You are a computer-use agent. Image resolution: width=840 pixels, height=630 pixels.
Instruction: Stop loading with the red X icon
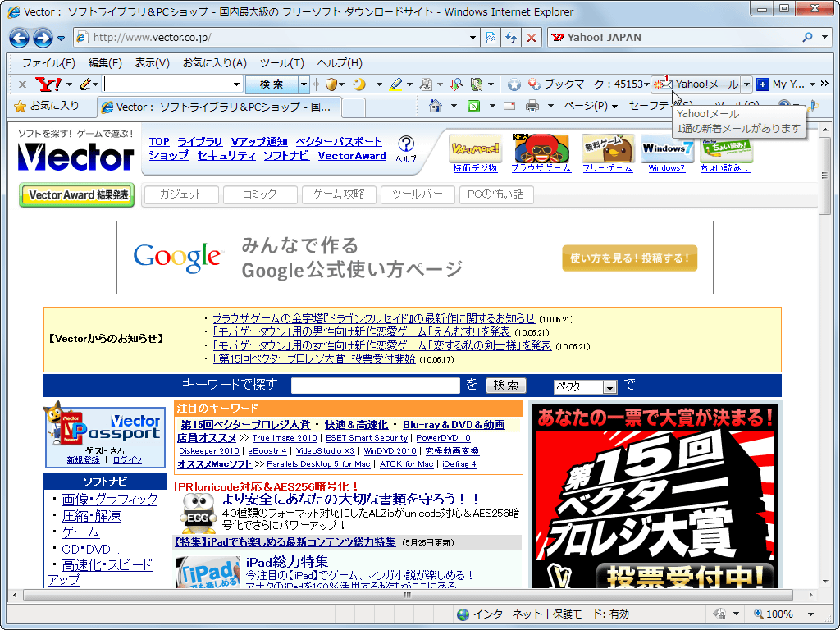pyautogui.click(x=532, y=38)
